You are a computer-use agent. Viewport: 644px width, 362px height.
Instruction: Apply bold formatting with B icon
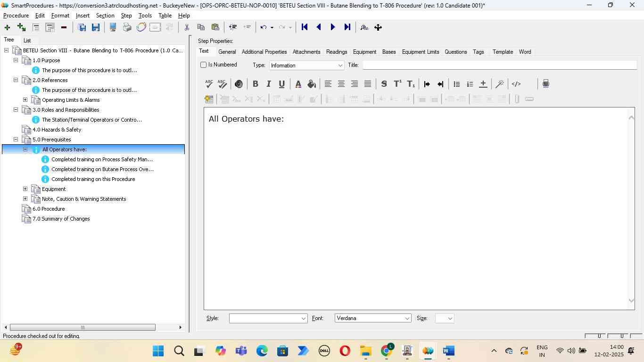click(x=255, y=84)
